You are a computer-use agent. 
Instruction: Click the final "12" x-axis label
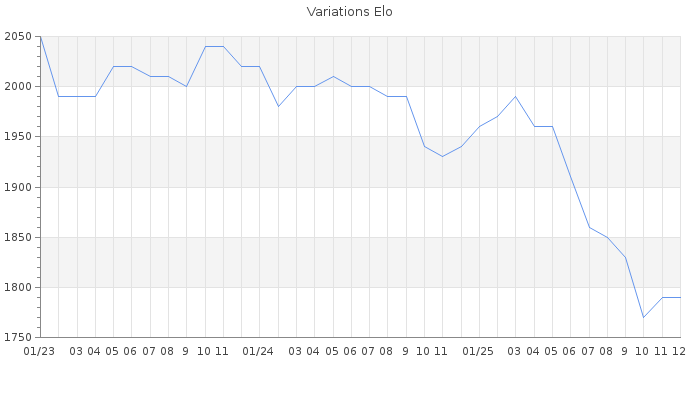point(679,352)
